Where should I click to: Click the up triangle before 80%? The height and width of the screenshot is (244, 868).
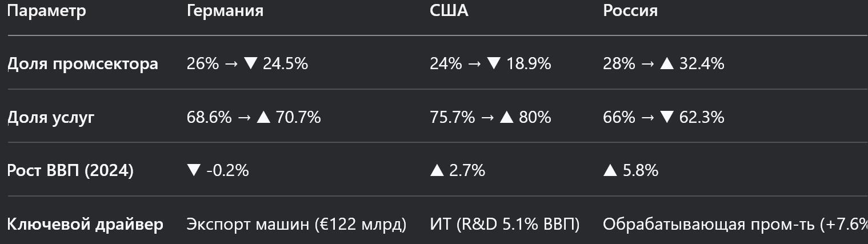[x=506, y=117]
